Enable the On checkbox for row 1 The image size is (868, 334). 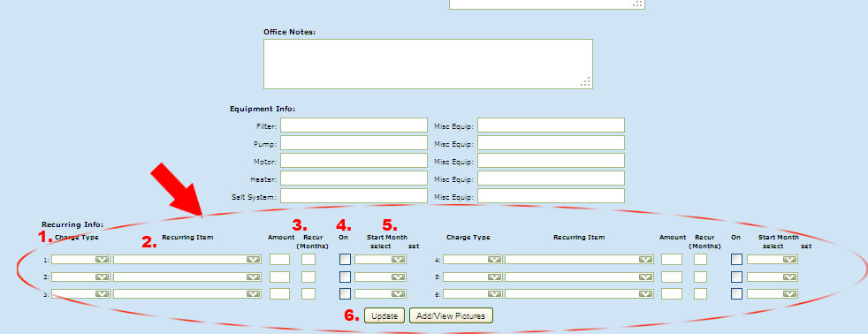(345, 260)
